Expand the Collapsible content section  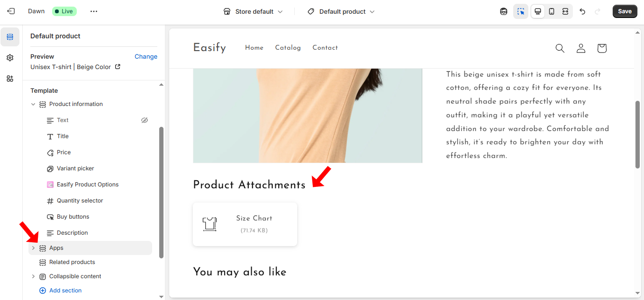[x=33, y=276]
